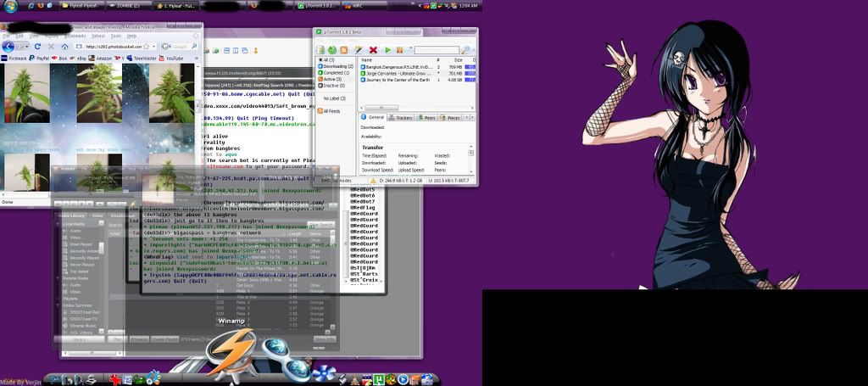This screenshot has height=386, width=868.
Task: Switch to Pieces tab in uTorrent
Action: [450, 117]
